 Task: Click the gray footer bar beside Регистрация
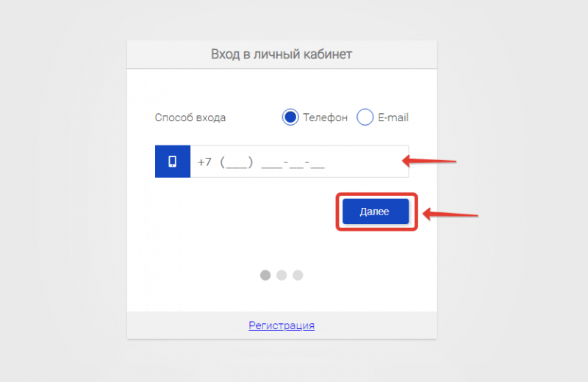[187, 325]
